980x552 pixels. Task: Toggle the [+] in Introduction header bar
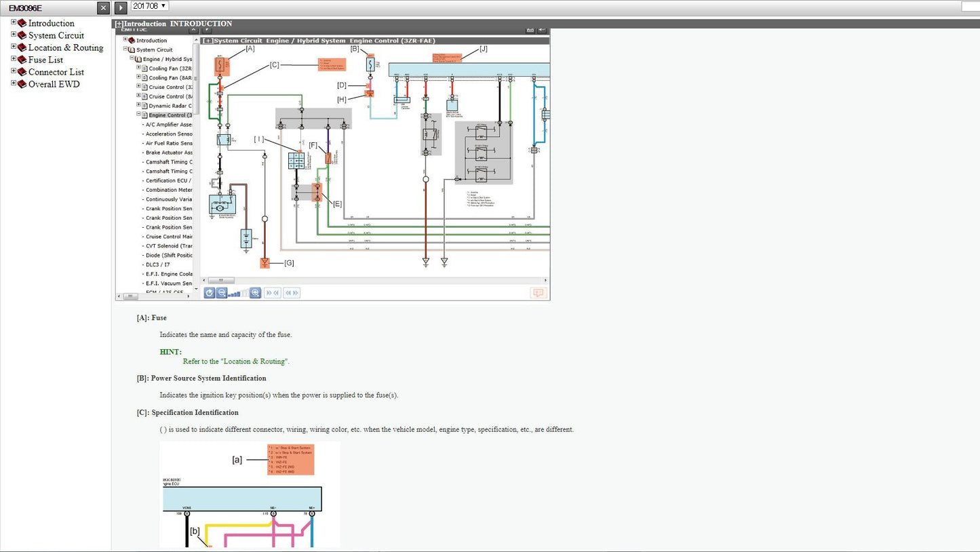click(x=119, y=24)
